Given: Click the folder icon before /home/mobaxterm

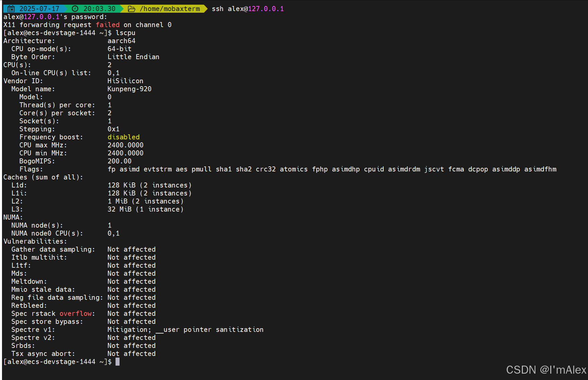Looking at the screenshot, I should click(x=132, y=9).
